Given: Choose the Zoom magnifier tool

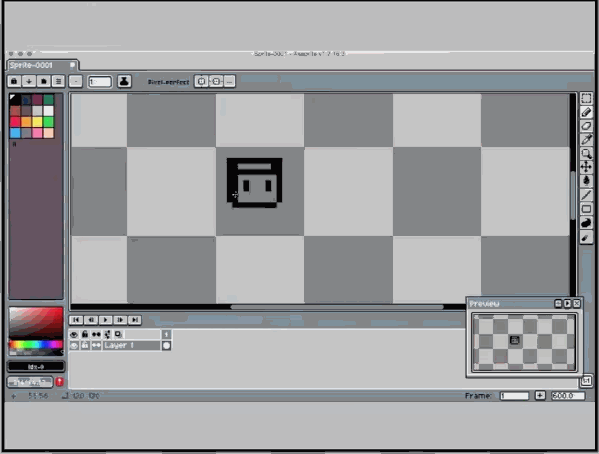Looking at the screenshot, I should click(586, 153).
